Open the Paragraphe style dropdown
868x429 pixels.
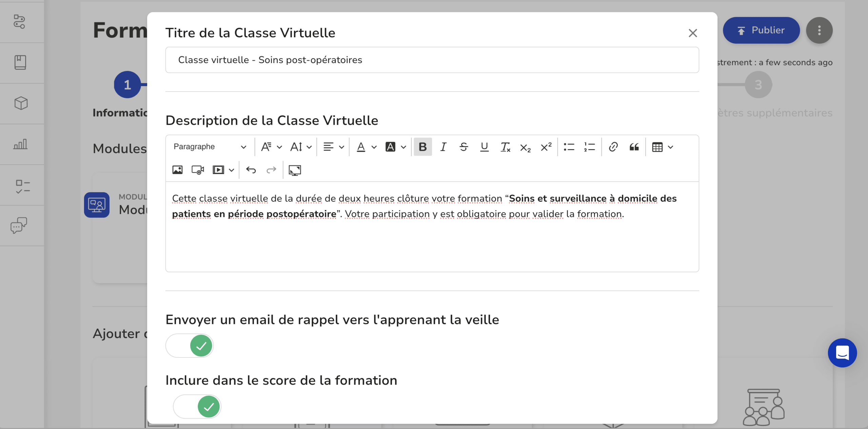209,147
